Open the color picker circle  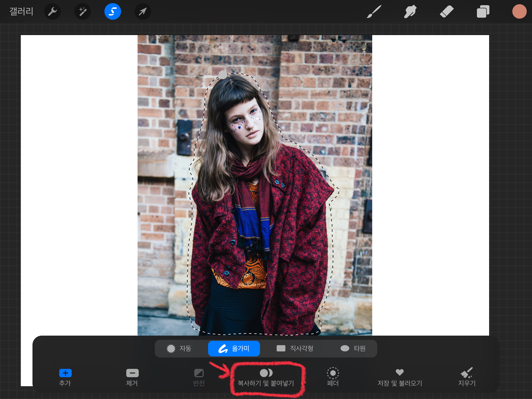(519, 12)
